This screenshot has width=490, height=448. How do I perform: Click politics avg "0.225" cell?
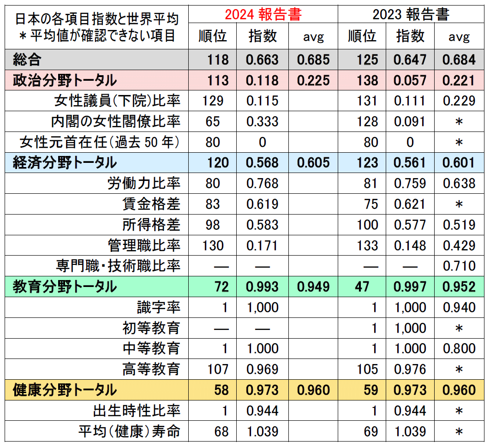[313, 81]
